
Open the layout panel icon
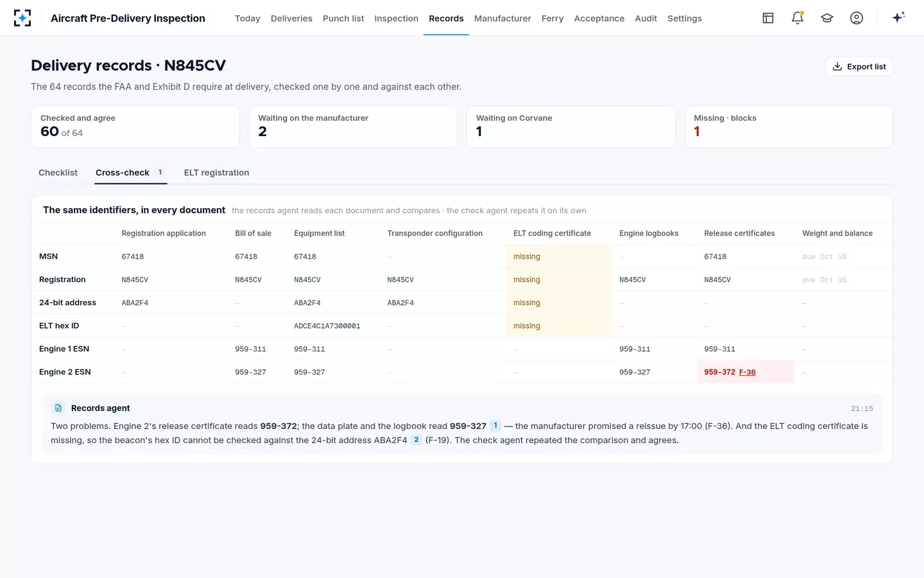[768, 18]
